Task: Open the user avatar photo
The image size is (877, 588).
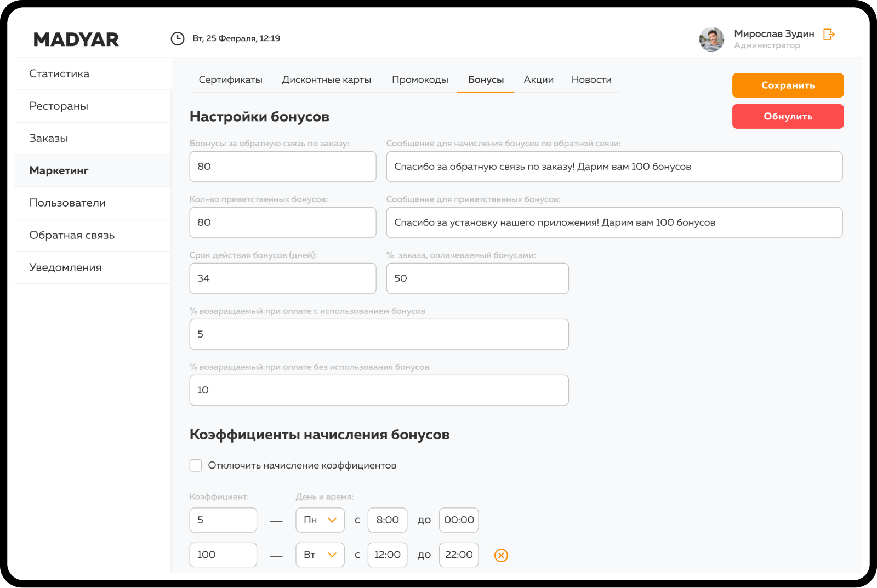Action: point(711,39)
